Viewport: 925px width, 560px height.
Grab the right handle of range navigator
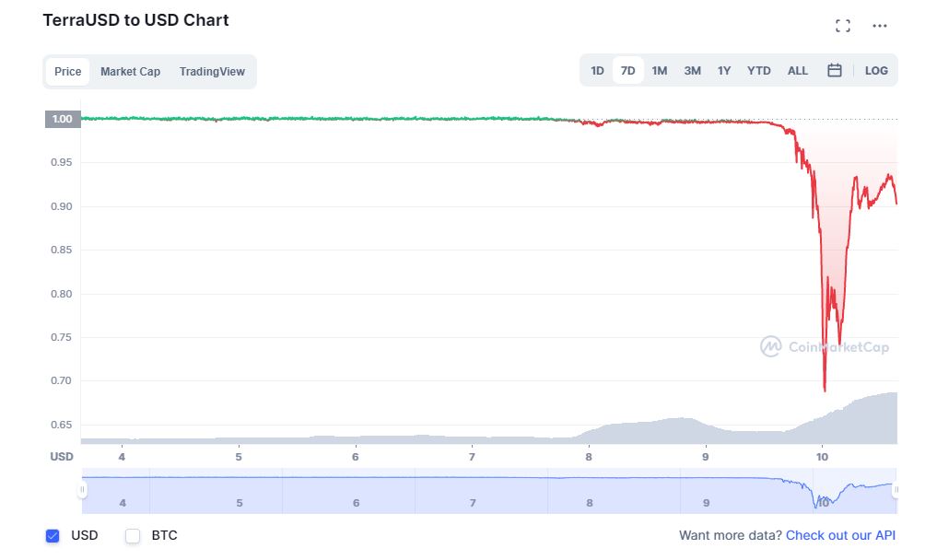896,489
